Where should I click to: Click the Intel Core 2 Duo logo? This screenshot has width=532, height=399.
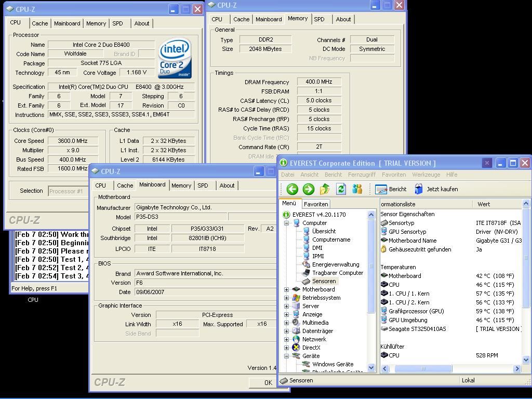click(175, 58)
